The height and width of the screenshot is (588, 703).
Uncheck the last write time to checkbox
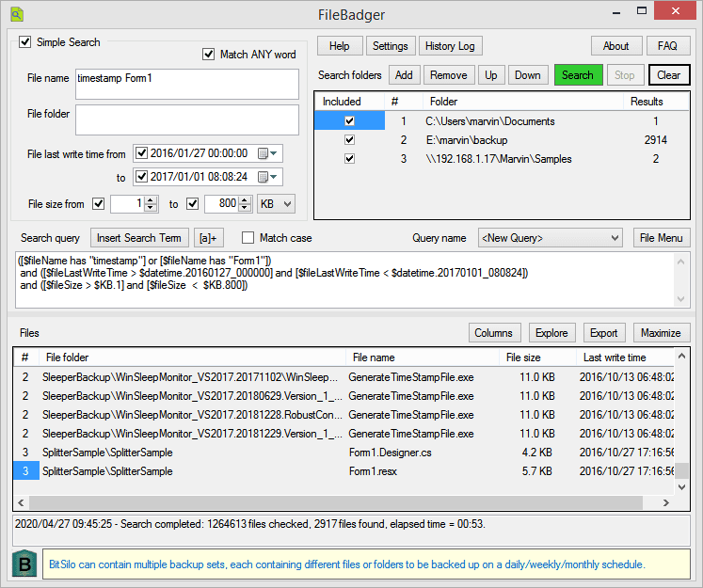click(142, 177)
